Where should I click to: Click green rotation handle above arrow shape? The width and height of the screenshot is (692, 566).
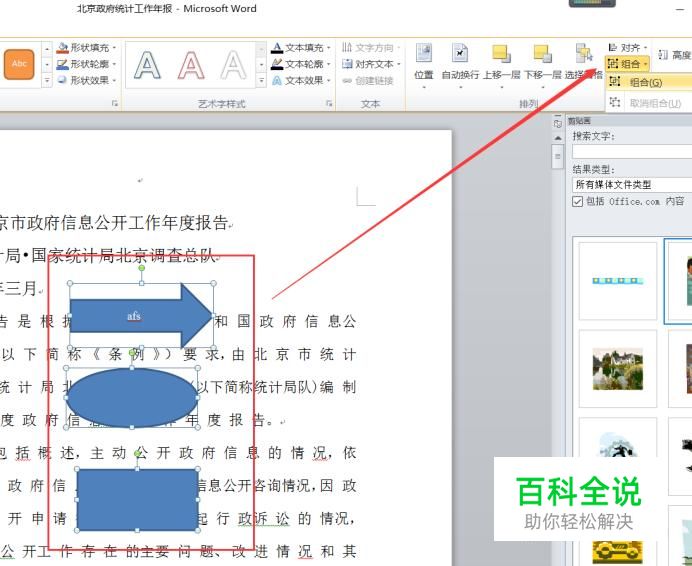click(x=142, y=268)
